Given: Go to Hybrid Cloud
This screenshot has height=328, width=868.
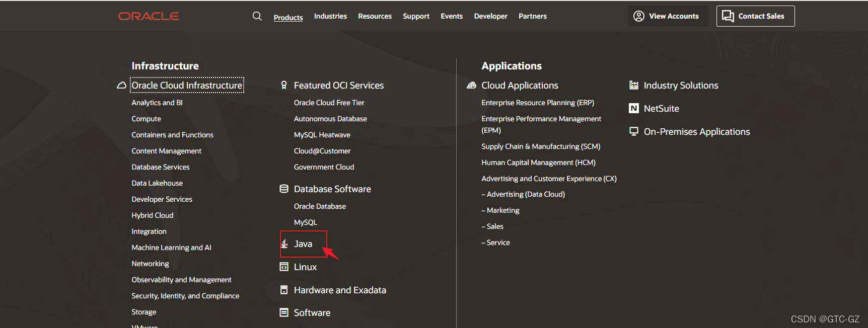Looking at the screenshot, I should pyautogui.click(x=153, y=215).
